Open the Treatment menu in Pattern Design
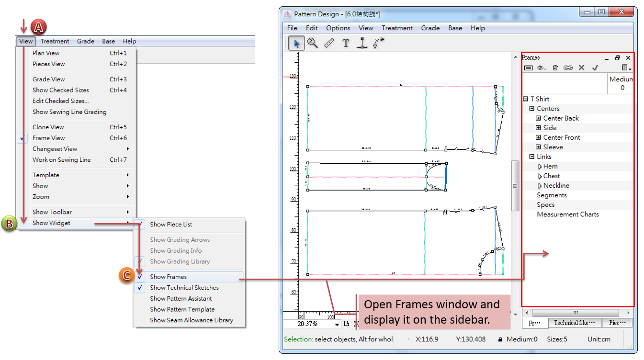 pyautogui.click(x=397, y=28)
